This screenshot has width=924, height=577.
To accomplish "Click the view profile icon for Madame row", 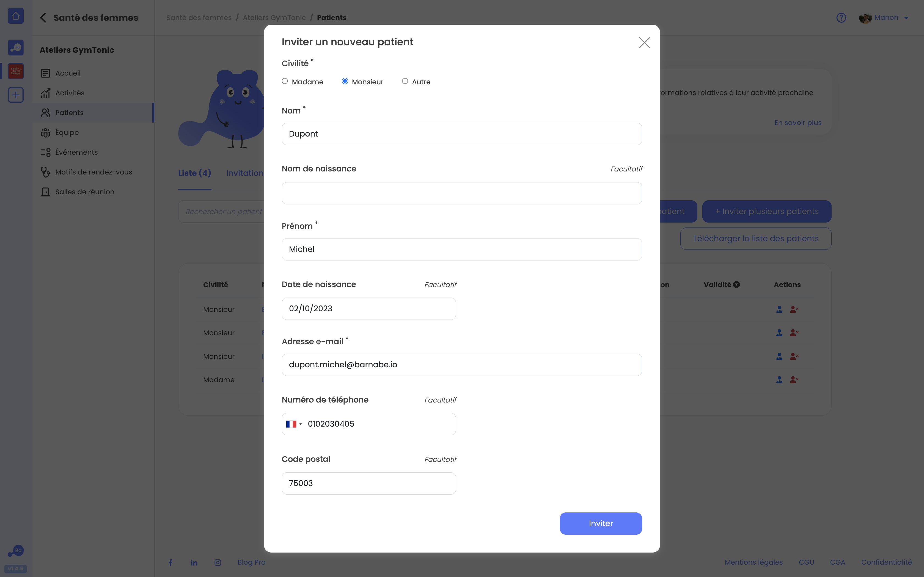I will tap(779, 380).
